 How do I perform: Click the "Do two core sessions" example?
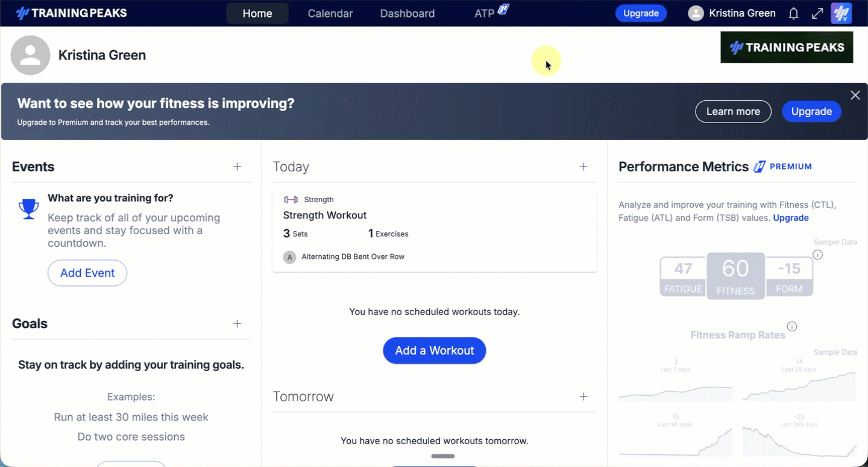tap(131, 437)
